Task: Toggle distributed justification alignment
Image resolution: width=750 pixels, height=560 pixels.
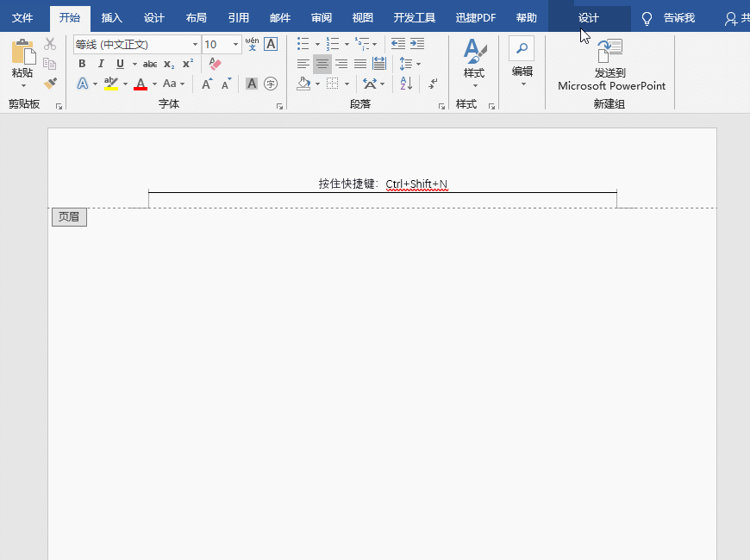Action: (379, 64)
